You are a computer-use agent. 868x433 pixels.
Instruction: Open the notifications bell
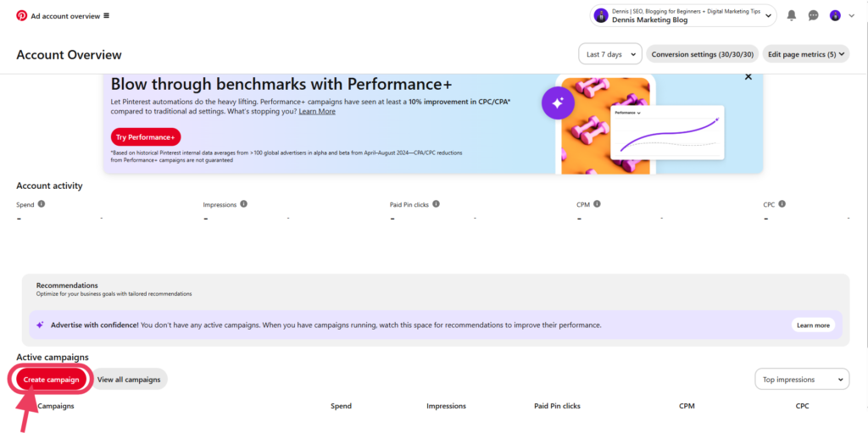click(x=792, y=15)
